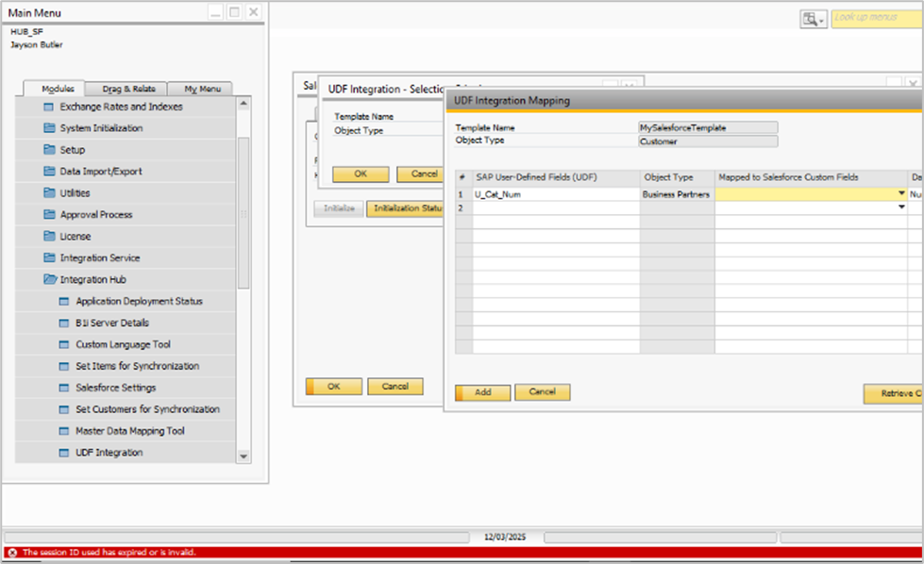This screenshot has height=564, width=924.
Task: Click the Exchange Rates and Indexes folder icon
Action: (49, 107)
